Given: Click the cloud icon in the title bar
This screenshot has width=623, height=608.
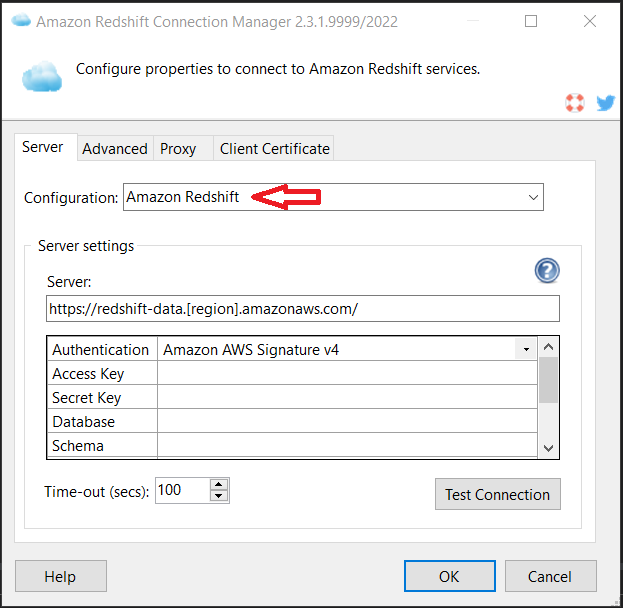Looking at the screenshot, I should (x=21, y=20).
